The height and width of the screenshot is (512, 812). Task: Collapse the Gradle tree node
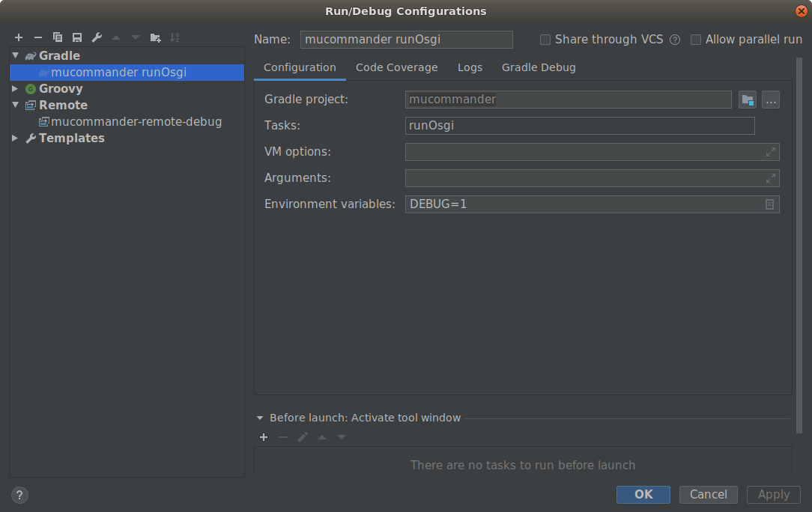coord(16,55)
